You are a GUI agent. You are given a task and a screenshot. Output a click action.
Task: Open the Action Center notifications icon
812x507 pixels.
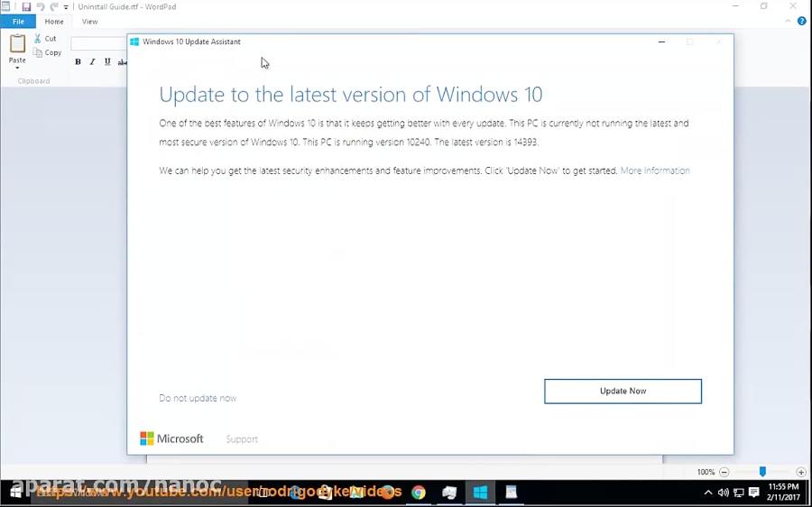tap(754, 492)
